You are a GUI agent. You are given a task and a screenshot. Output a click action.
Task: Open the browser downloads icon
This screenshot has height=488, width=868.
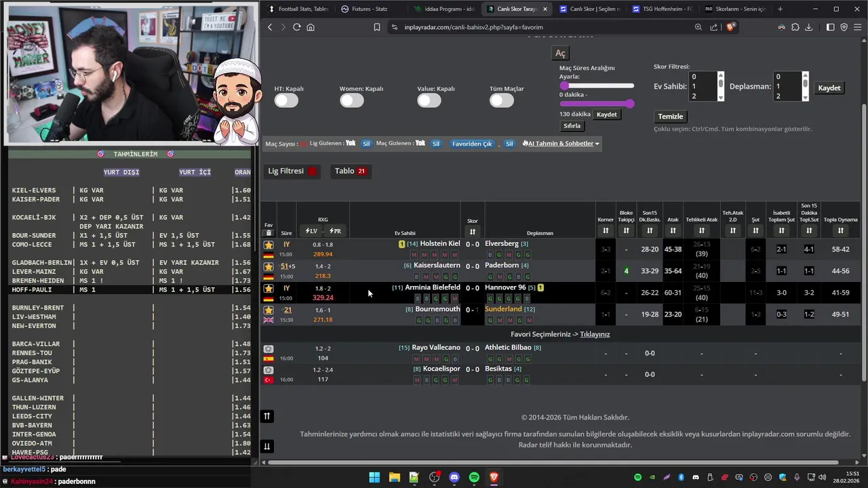808,27
